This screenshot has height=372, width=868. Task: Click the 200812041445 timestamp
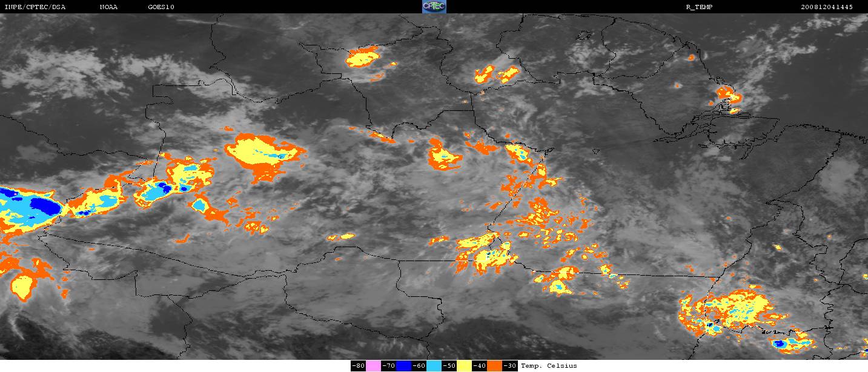pyautogui.click(x=826, y=7)
